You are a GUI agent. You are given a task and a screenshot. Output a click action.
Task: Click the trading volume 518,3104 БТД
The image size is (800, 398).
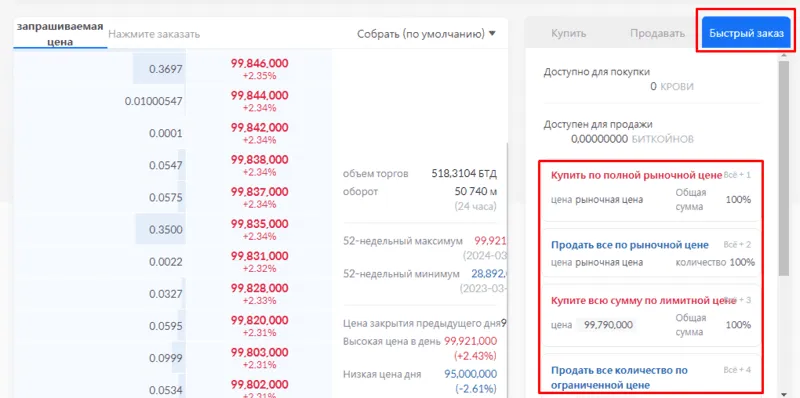tap(464, 173)
